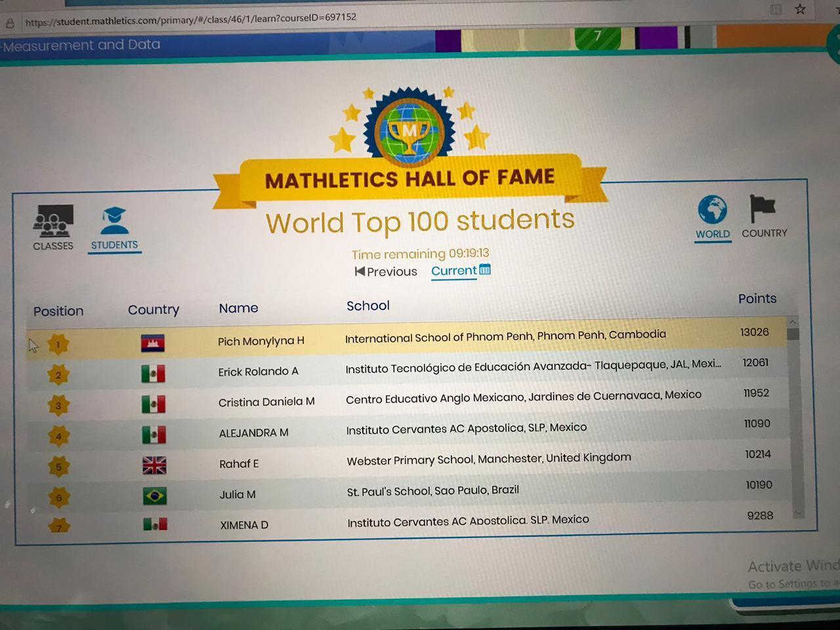Viewport: 840px width, 630px height.
Task: Click the leaderboard scrollbar thumb
Action: coord(793,333)
